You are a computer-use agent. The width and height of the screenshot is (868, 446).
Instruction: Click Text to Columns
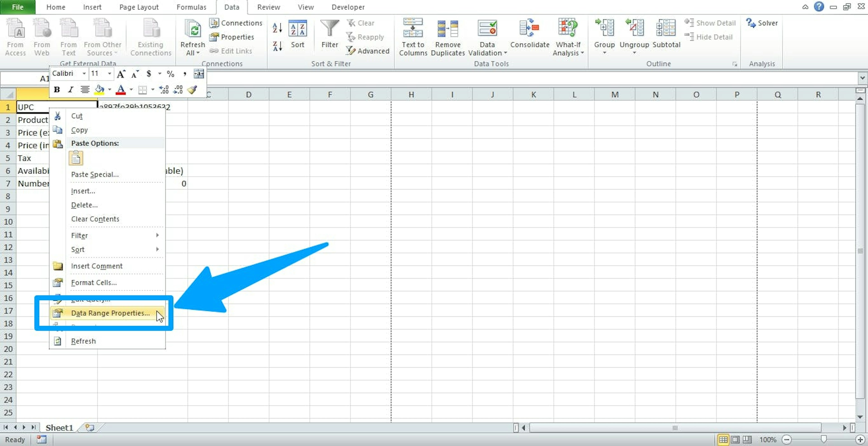pos(413,37)
